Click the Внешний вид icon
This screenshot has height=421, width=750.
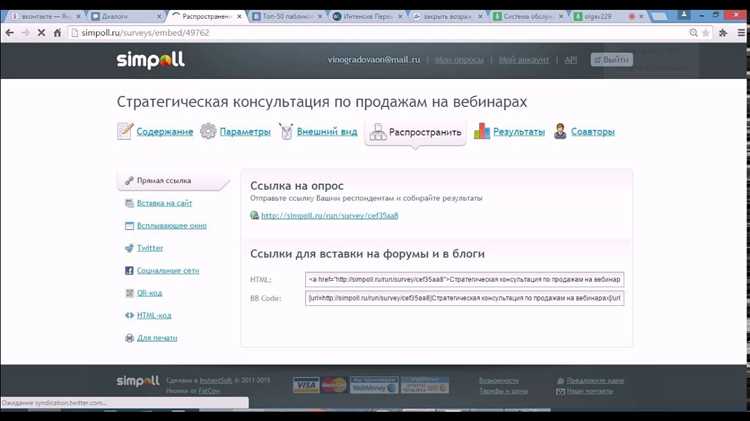click(x=286, y=131)
